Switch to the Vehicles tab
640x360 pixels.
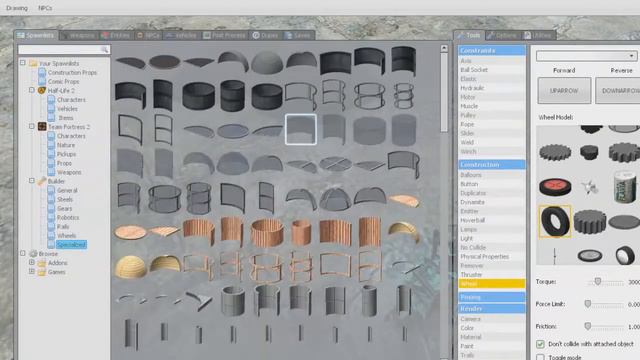[x=182, y=36]
